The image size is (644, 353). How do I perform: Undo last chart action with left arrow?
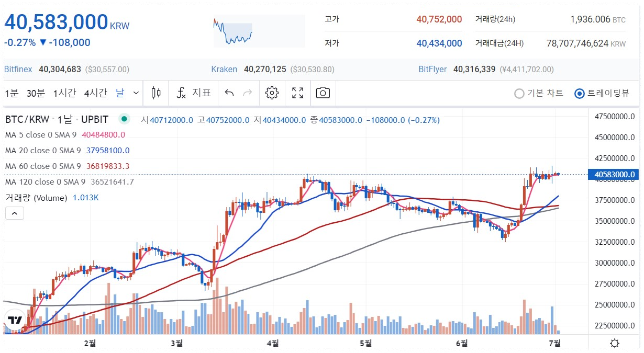(x=229, y=93)
